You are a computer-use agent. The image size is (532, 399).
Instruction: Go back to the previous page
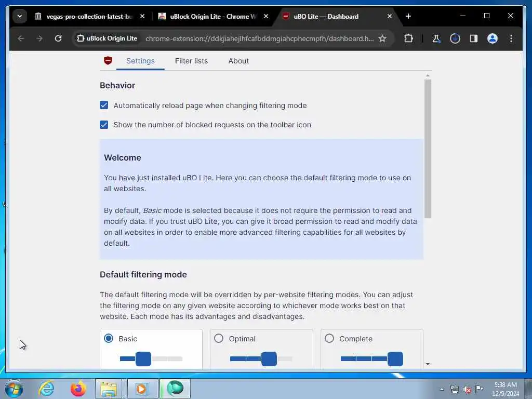coord(21,38)
